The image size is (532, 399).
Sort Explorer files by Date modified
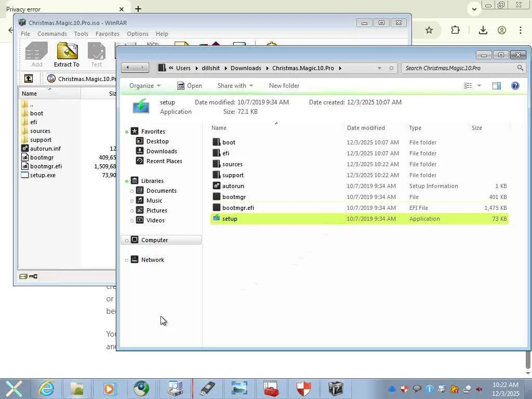pyautogui.click(x=366, y=128)
